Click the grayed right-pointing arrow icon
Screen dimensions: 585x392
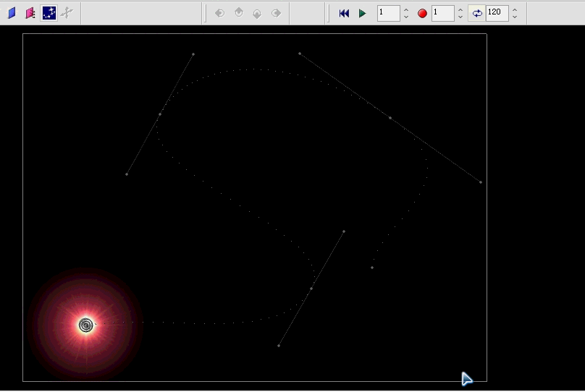[276, 14]
